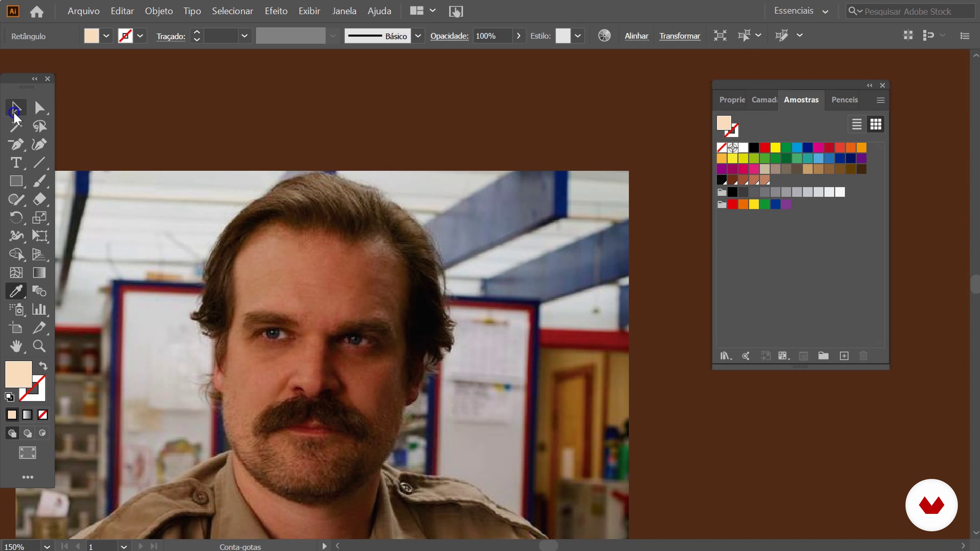Screen dimensions: 980x551
Task: Set paint mode to Color
Action: [x=12, y=415]
